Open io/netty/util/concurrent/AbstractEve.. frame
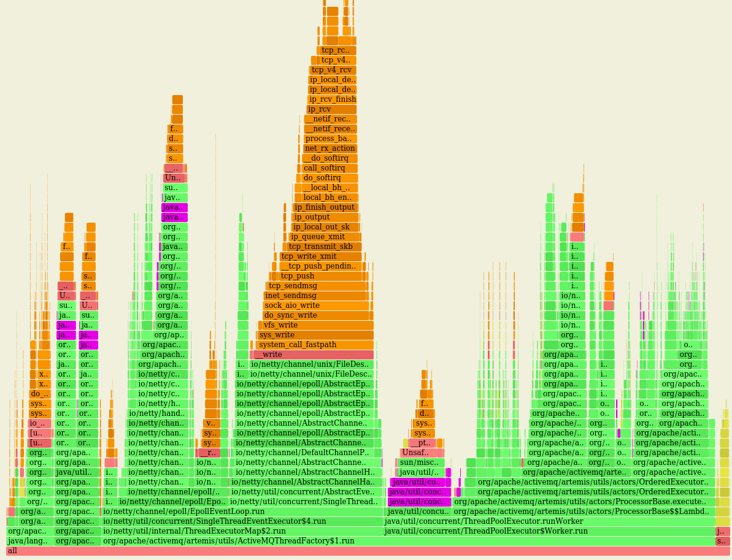 point(306,492)
